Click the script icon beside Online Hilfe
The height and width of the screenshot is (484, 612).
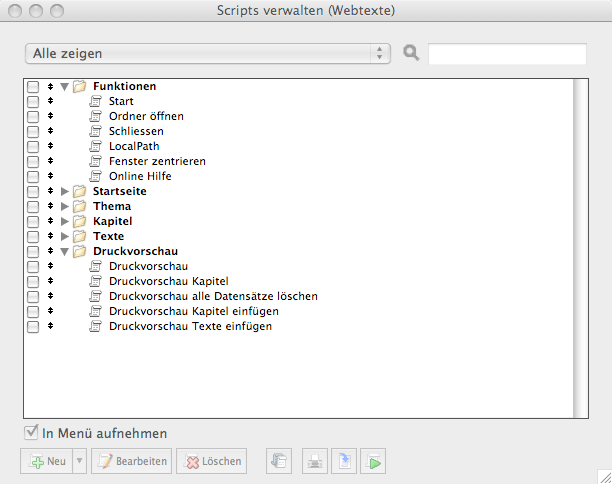pyautogui.click(x=96, y=176)
